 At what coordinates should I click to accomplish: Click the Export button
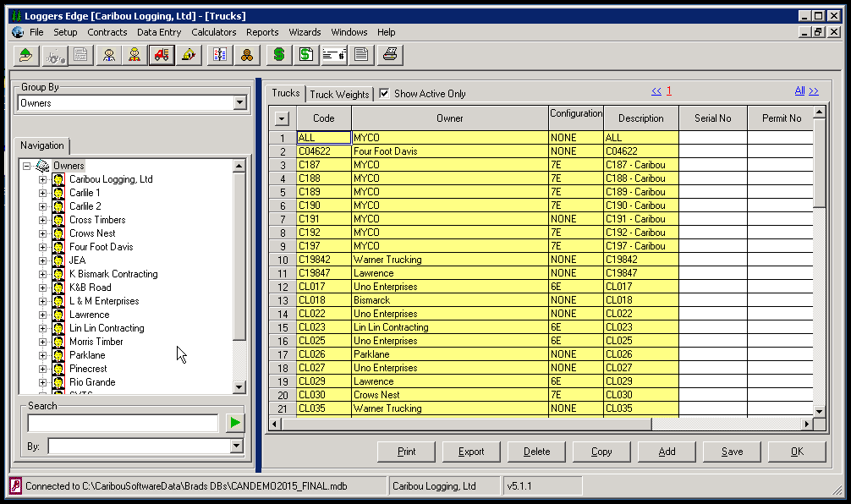pyautogui.click(x=471, y=452)
